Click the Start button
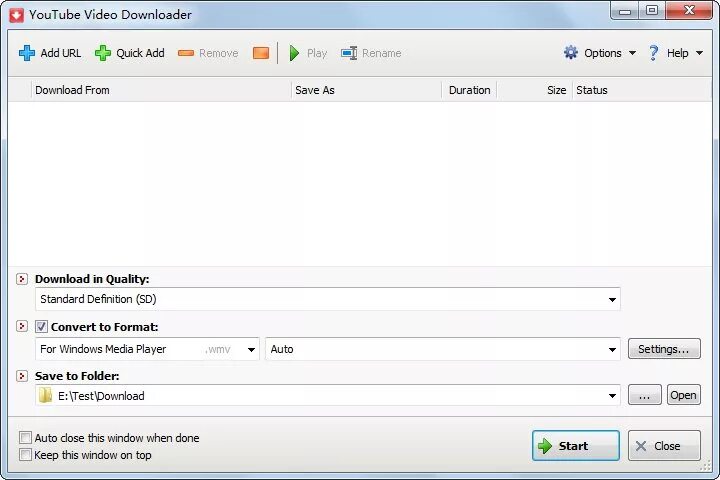Screen dimensions: 720x480 point(576,446)
